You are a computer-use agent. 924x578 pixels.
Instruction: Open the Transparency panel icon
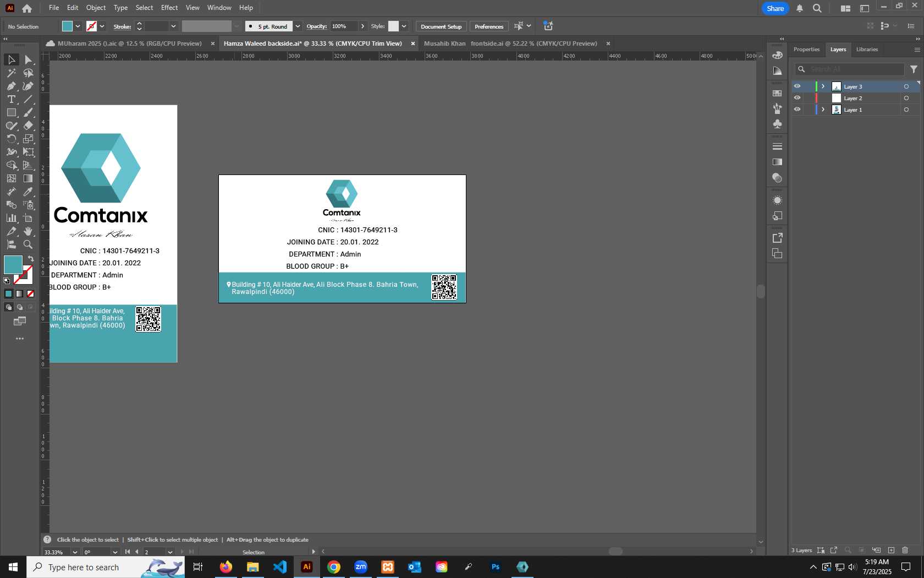tap(777, 177)
